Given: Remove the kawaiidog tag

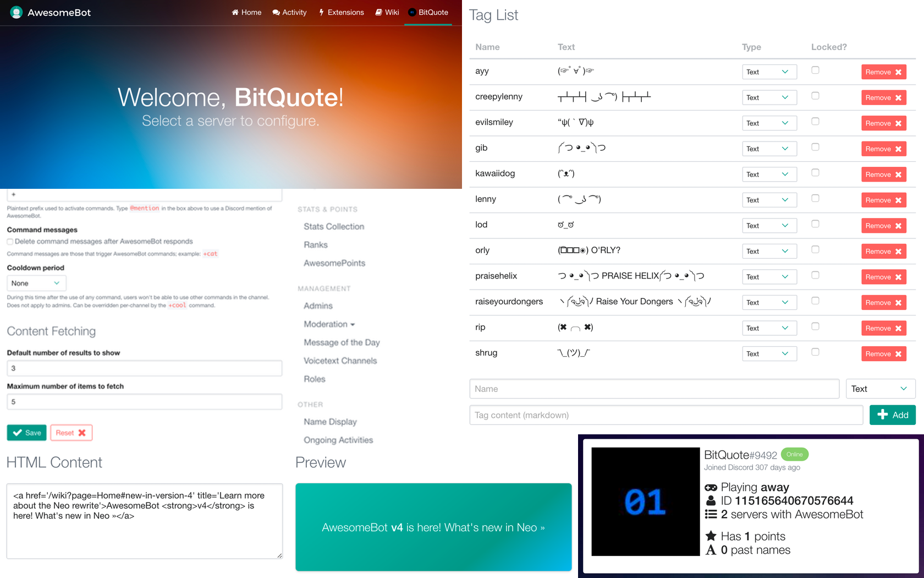Looking at the screenshot, I should (x=883, y=175).
